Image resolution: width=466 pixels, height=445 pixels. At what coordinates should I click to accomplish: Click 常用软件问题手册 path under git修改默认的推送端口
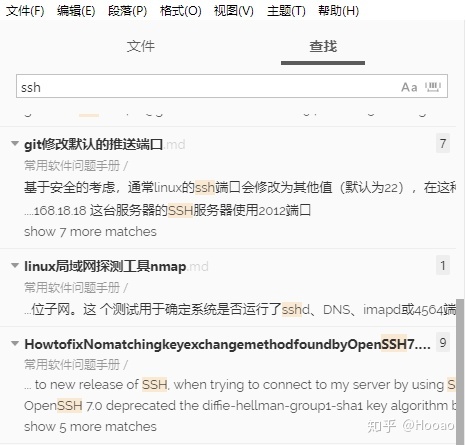(x=76, y=166)
